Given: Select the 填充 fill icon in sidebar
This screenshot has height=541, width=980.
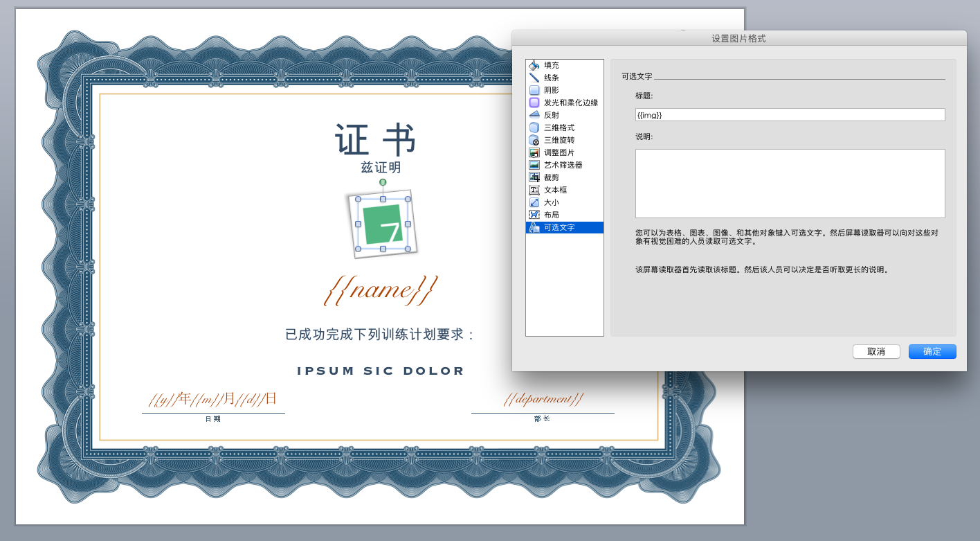Looking at the screenshot, I should tap(534, 65).
